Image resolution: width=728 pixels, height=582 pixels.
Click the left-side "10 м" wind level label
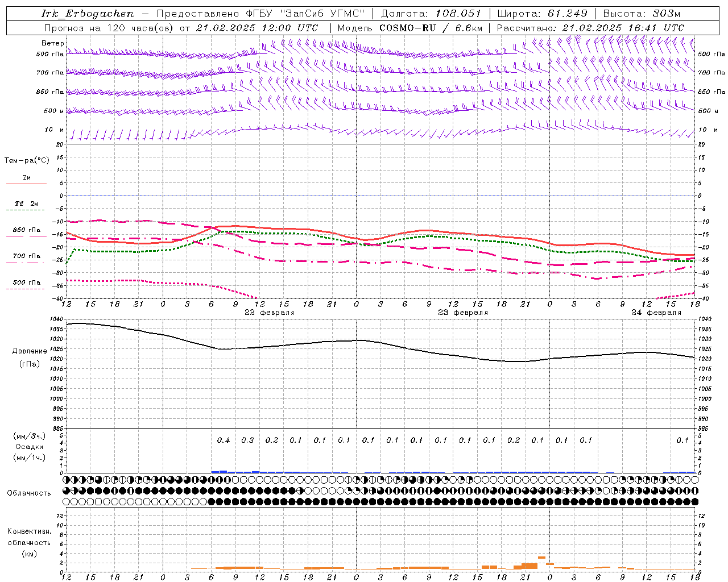pyautogui.click(x=54, y=130)
